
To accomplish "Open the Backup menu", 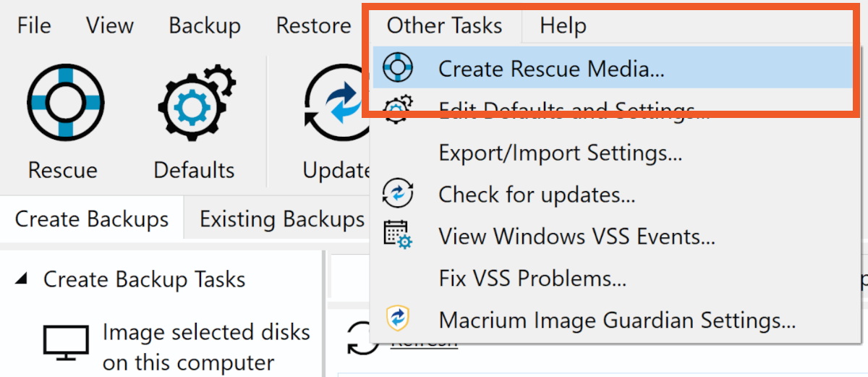I will tap(205, 26).
